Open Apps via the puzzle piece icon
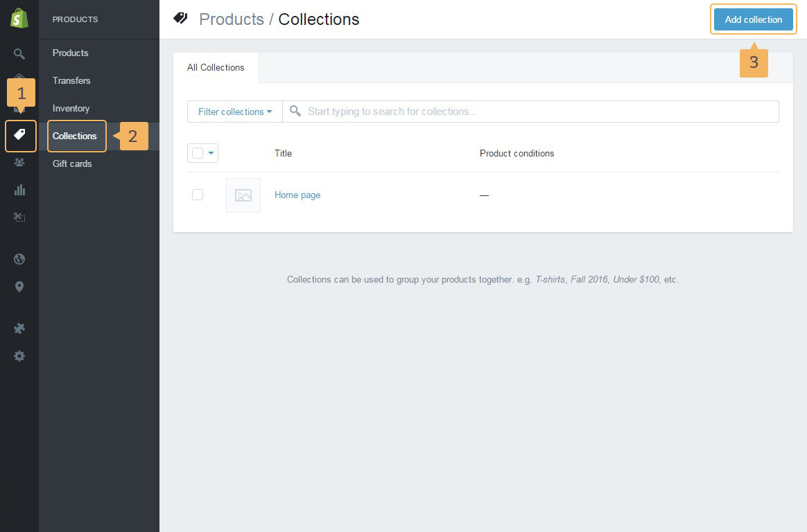Viewport: 807px width, 532px height. click(x=19, y=328)
